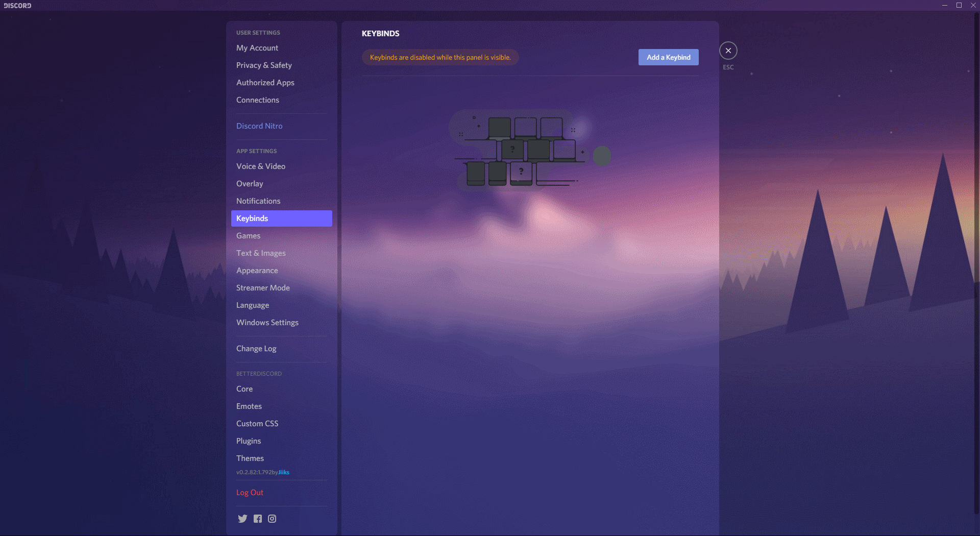Go to Windows Settings page

pyautogui.click(x=282, y=323)
